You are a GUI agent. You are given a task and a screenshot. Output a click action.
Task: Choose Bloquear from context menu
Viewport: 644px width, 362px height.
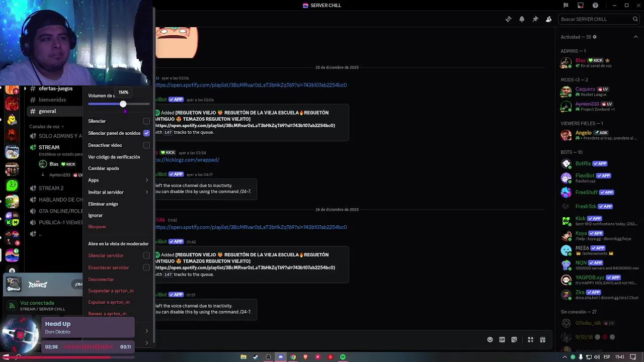coord(97,227)
